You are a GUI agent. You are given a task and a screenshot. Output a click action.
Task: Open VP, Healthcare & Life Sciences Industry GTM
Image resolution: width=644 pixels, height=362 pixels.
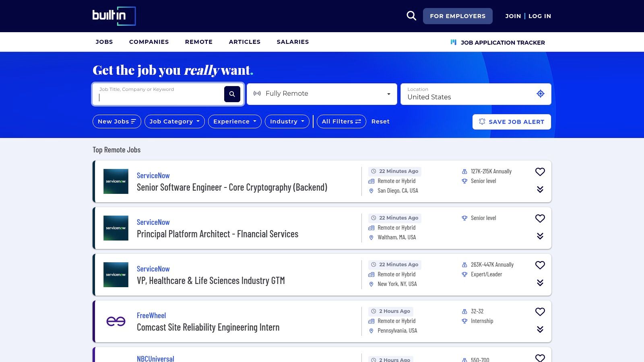211,281
